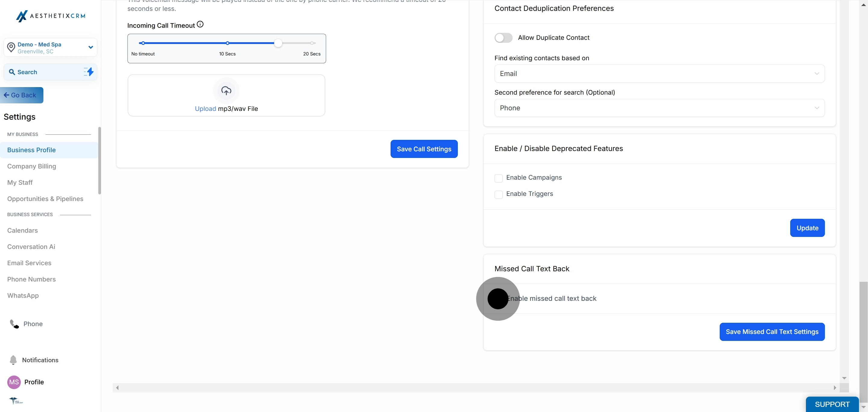Click the Search field in sidebar
This screenshot has height=412, width=868.
tap(44, 72)
